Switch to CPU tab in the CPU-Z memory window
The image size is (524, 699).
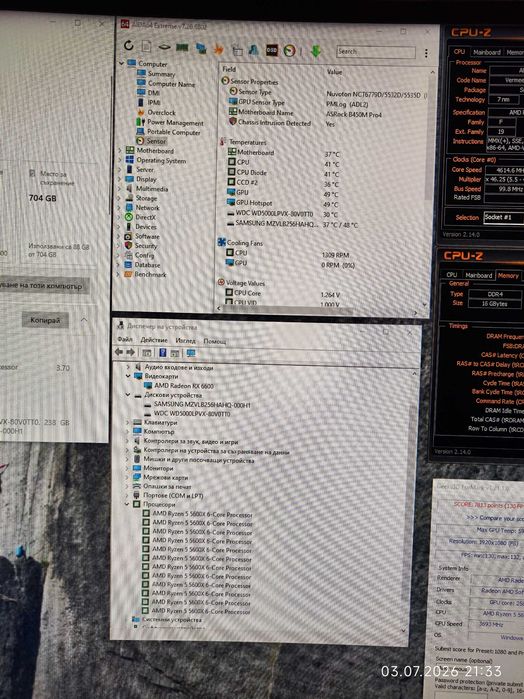coord(452,275)
